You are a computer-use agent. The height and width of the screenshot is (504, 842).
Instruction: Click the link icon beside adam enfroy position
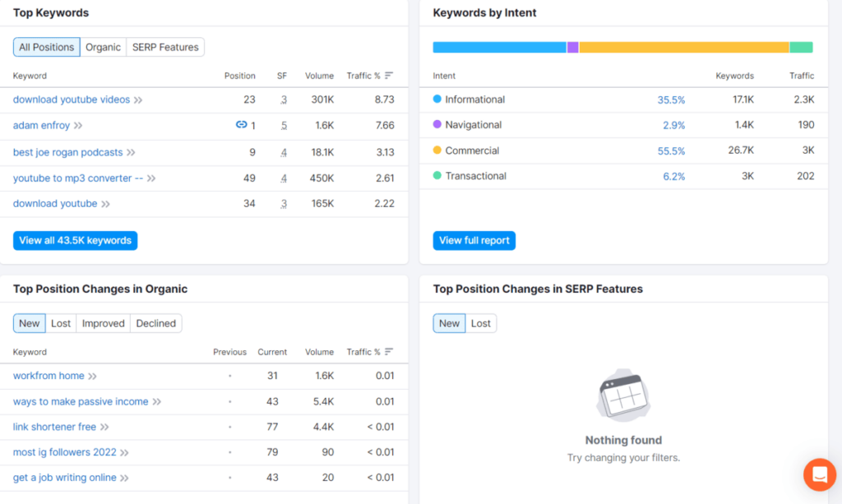241,125
